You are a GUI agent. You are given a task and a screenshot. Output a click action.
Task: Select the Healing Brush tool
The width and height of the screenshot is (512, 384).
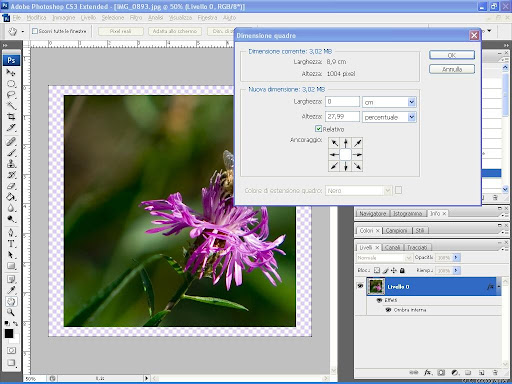11,141
